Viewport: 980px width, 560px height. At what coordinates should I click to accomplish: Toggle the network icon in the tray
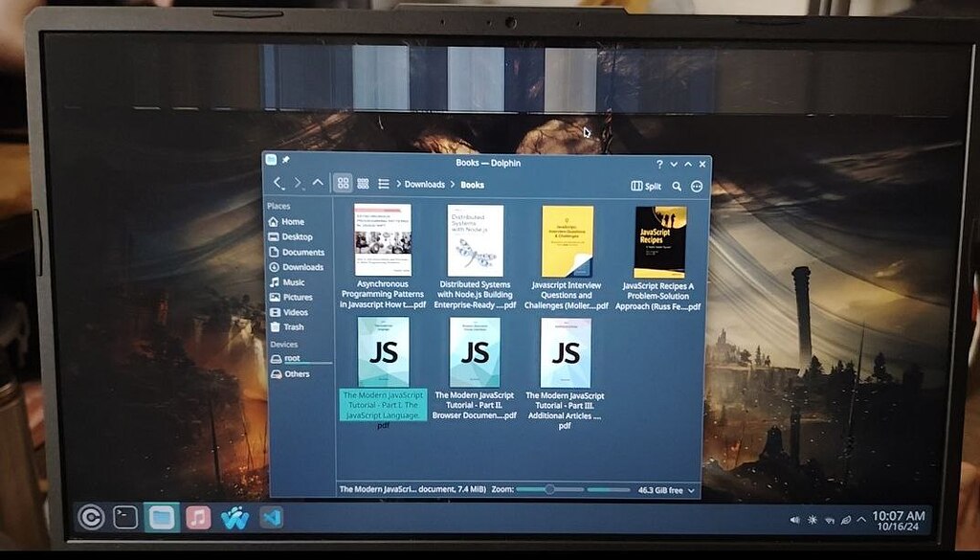[x=829, y=519]
